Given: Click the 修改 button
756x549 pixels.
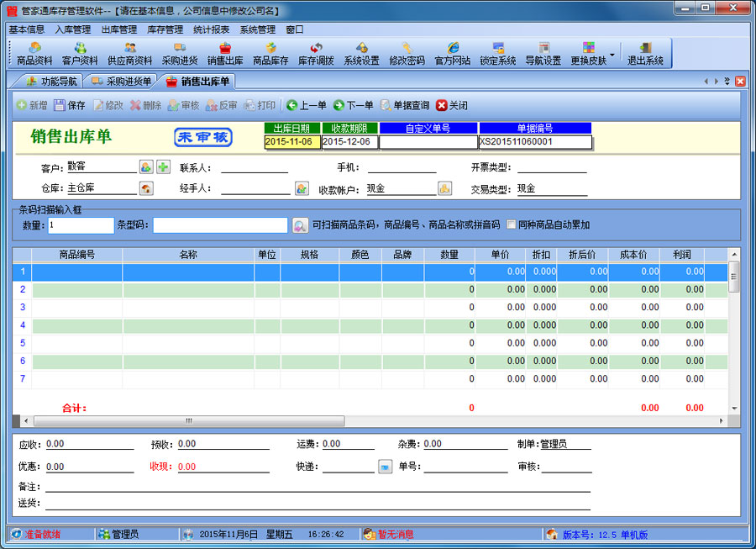Looking at the screenshot, I should (x=108, y=105).
